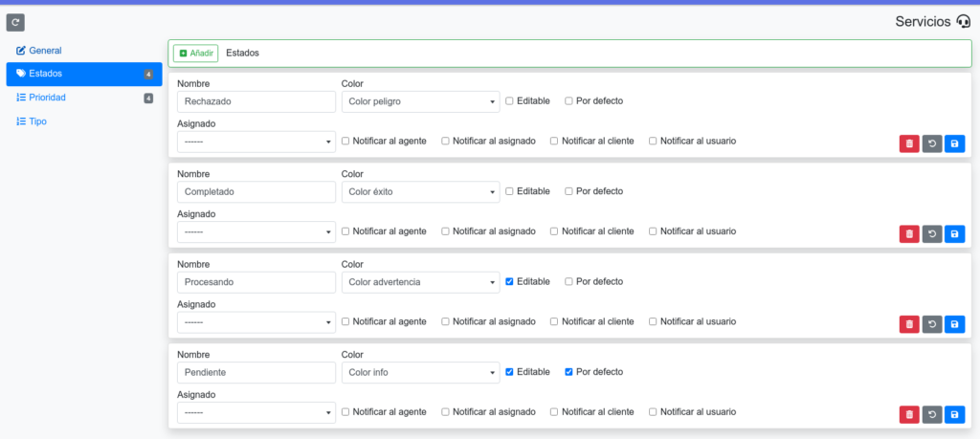
Task: Save the Procesando state
Action: pyautogui.click(x=954, y=324)
